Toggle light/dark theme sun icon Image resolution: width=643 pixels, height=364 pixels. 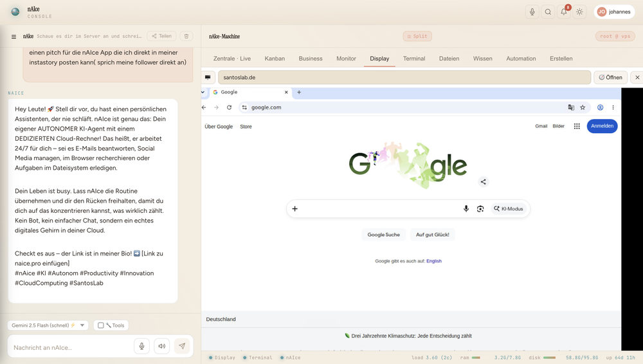[579, 12]
